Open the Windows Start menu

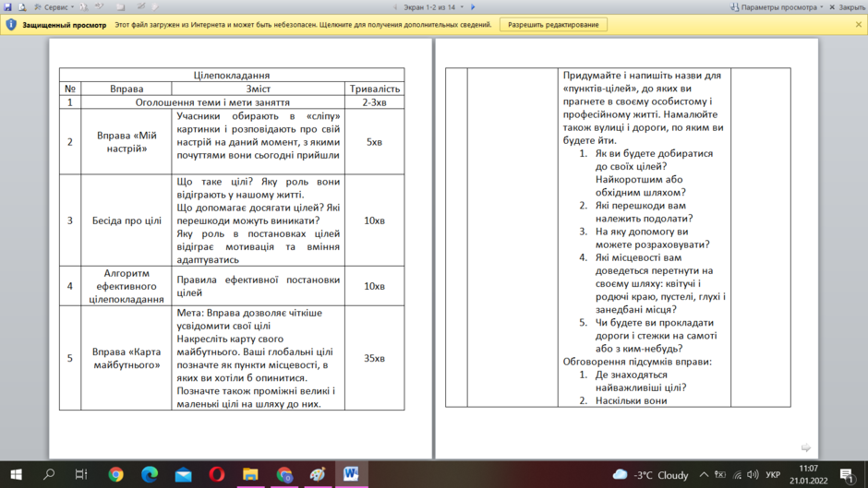click(16, 475)
